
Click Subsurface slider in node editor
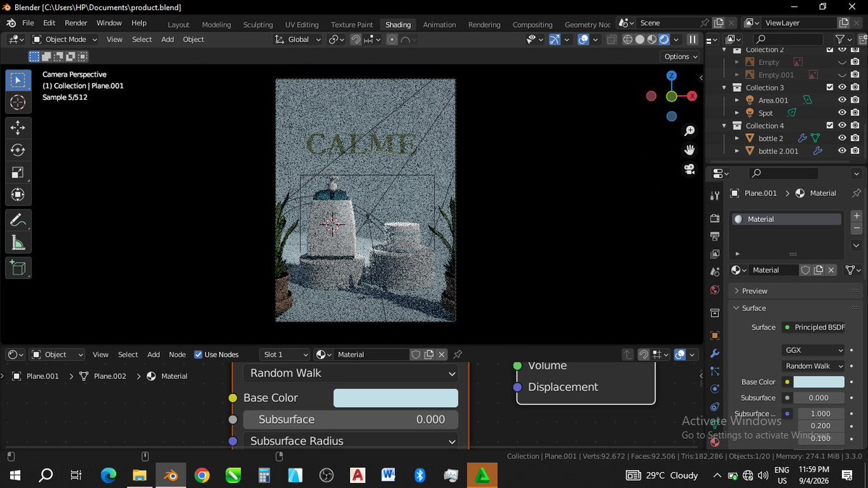tap(351, 419)
